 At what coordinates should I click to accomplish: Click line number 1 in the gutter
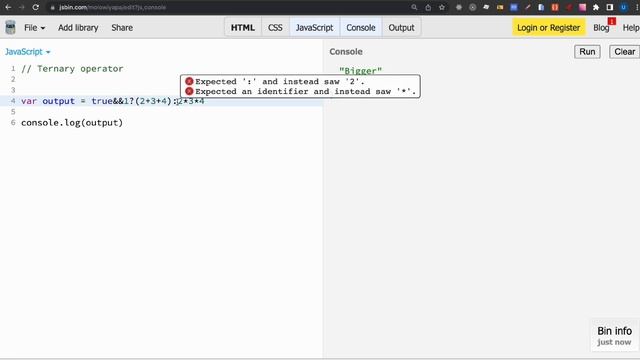coord(13,69)
